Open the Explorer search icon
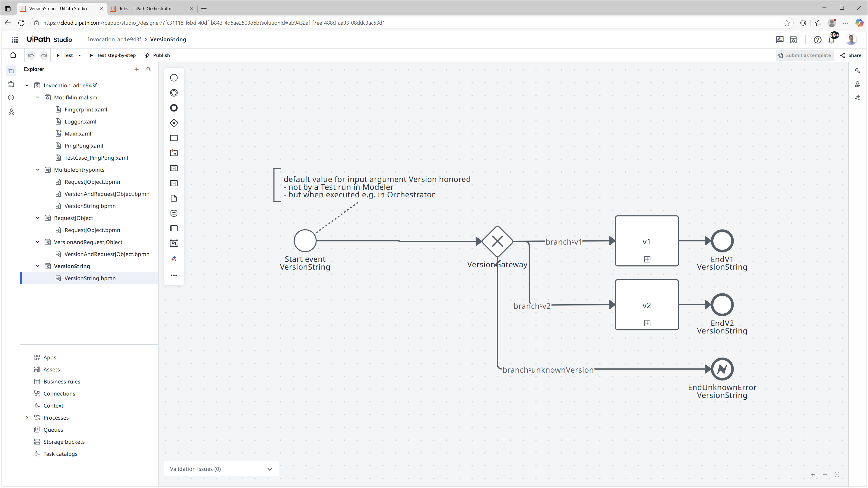The width and height of the screenshot is (868, 488). (149, 69)
